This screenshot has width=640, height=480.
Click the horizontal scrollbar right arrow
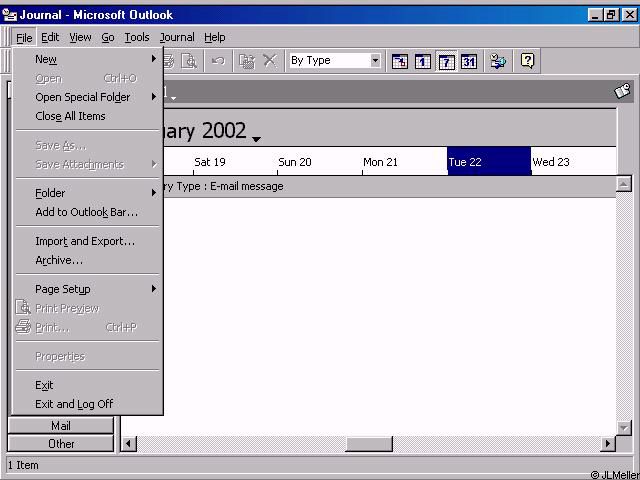pos(608,443)
